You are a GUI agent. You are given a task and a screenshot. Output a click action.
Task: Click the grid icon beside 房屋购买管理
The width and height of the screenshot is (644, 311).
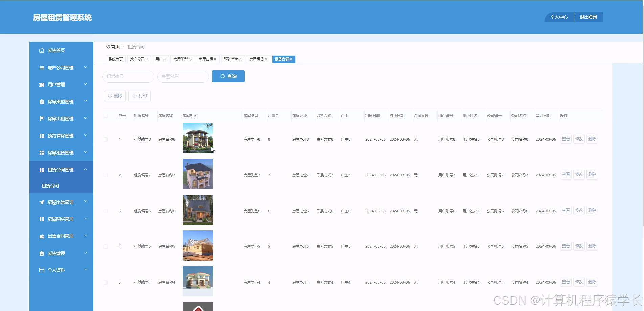coord(42,219)
